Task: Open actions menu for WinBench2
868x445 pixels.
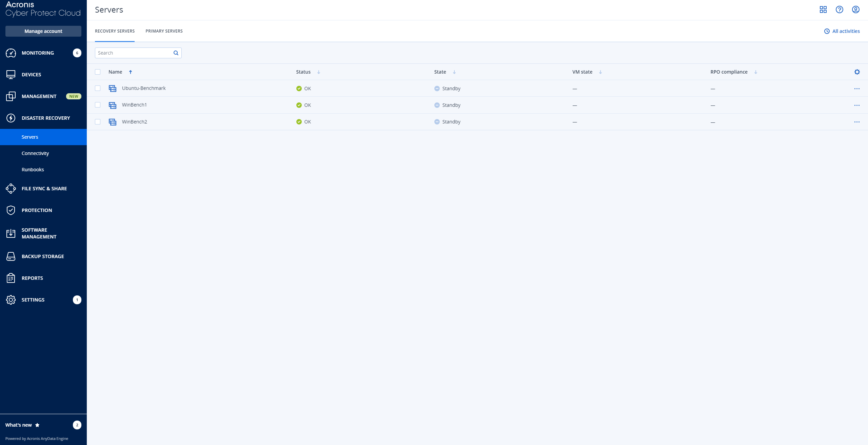Action: click(857, 122)
